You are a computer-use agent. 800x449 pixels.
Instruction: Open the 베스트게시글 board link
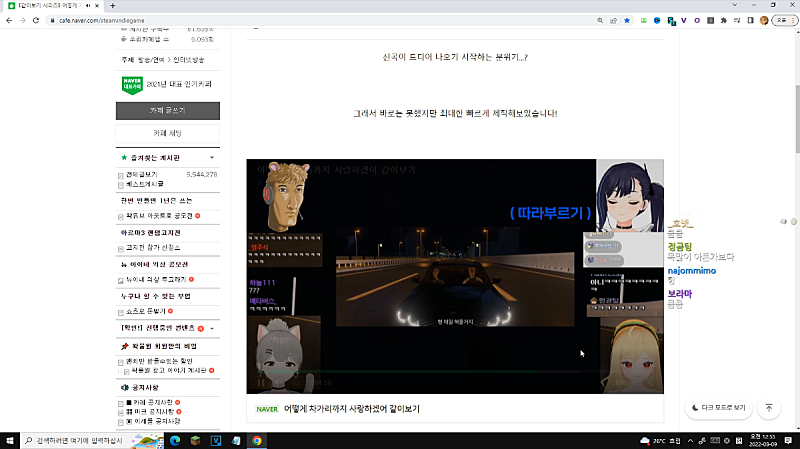pyautogui.click(x=146, y=185)
